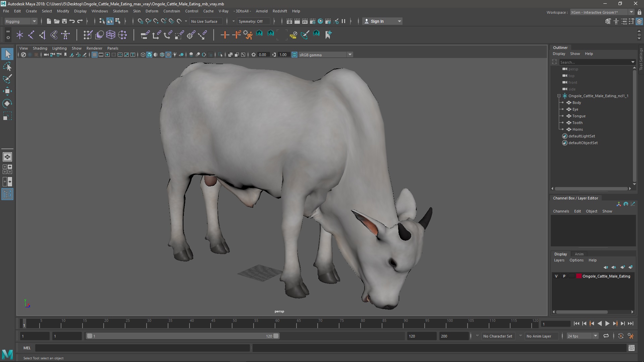This screenshot has width=644, height=362.
Task: Switch to the Anim layer tab
Action: tap(579, 254)
